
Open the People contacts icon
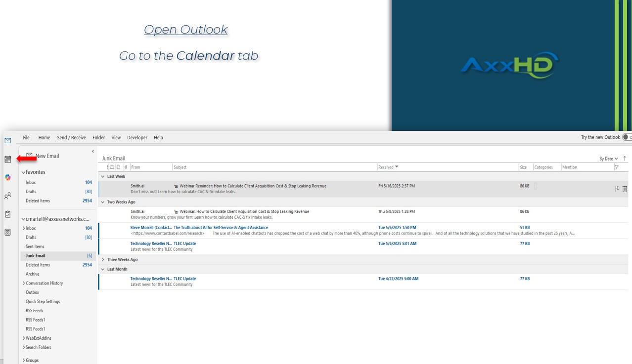pyautogui.click(x=8, y=196)
